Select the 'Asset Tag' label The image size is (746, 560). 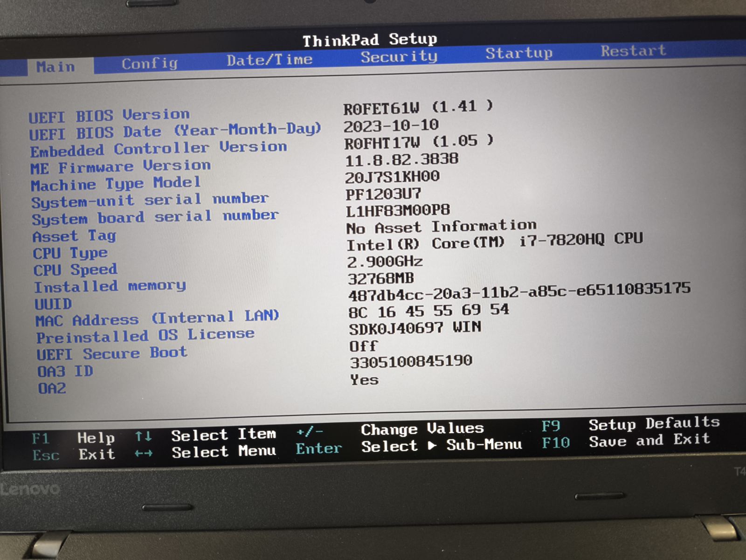coord(74,236)
